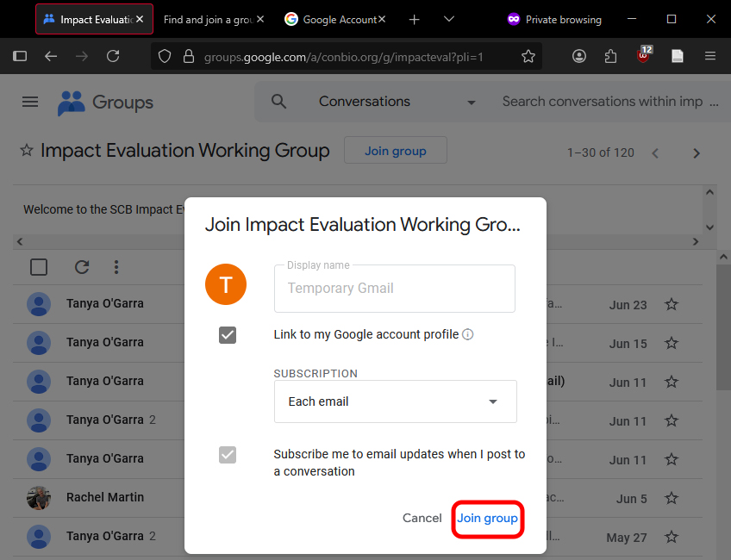The height and width of the screenshot is (560, 731).
Task: Toggle Subscribe me to email updates checkbox
Action: pyautogui.click(x=228, y=455)
